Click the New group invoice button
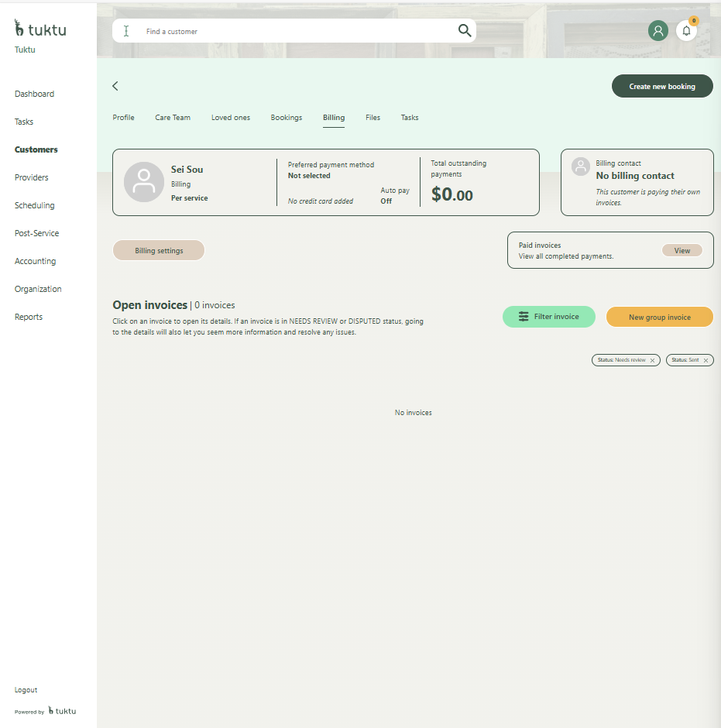This screenshot has width=721, height=728. (659, 317)
